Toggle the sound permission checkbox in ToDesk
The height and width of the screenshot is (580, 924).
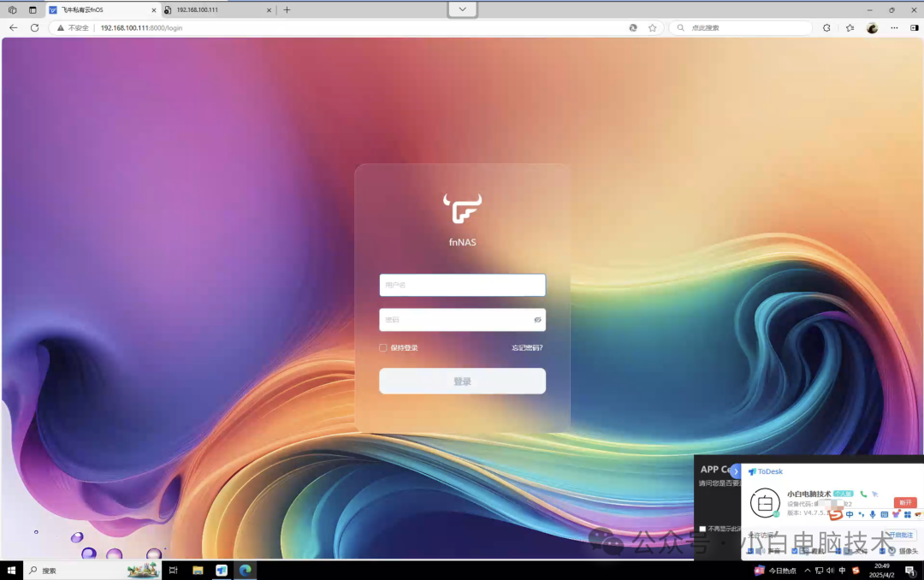(750, 551)
